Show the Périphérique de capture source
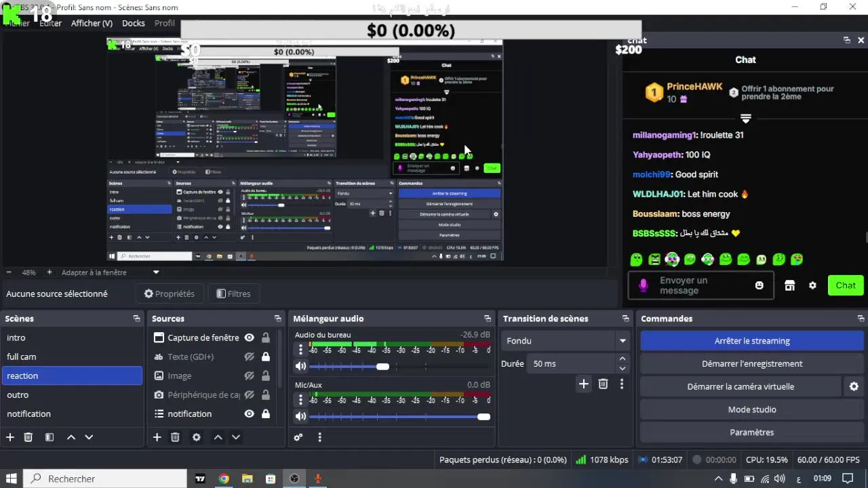868x488 pixels. click(x=250, y=394)
